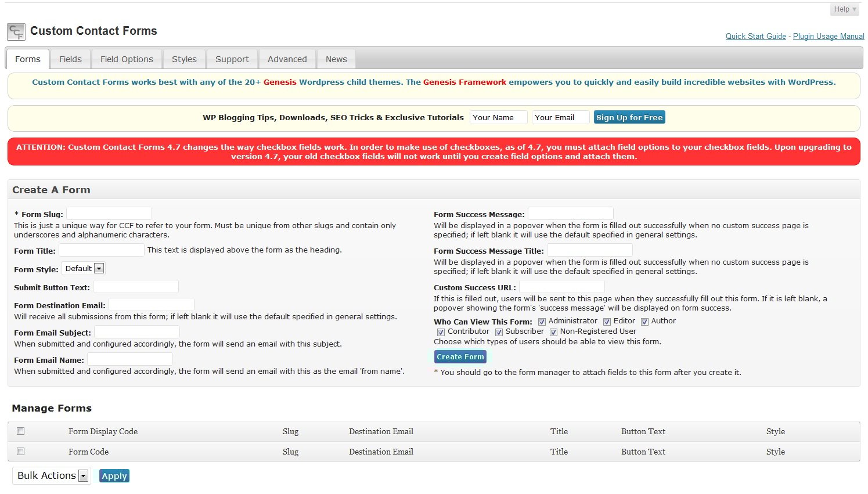
Task: Click into the Form Title field
Action: 102,250
